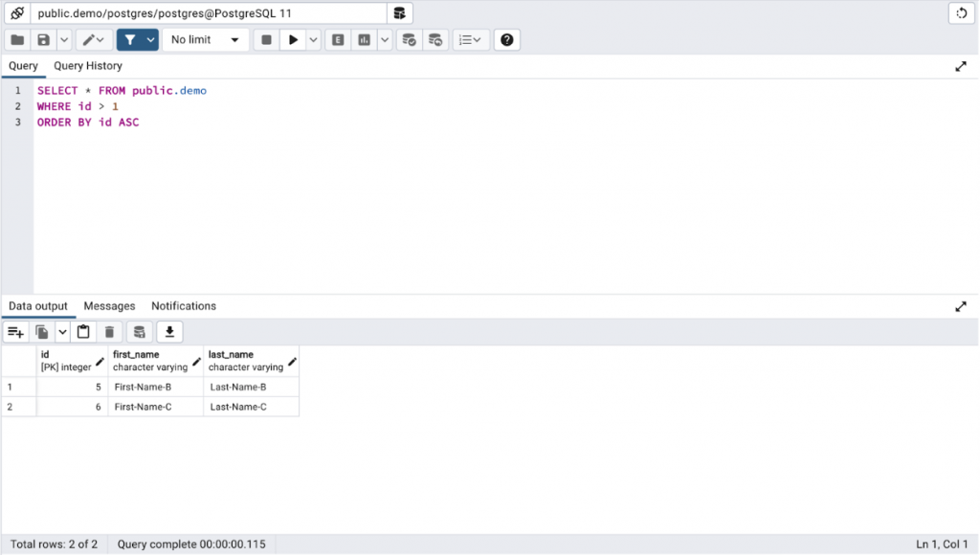
Task: Expand the save options dropdown
Action: click(x=61, y=39)
